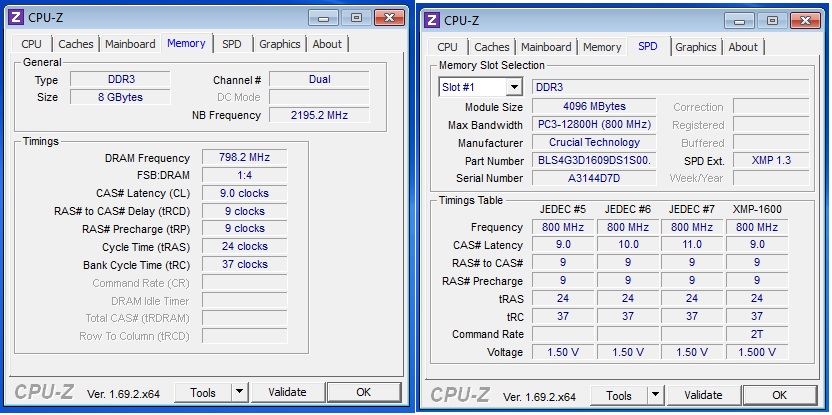Click Serial Number value A3144D7D
The image size is (832, 415).
point(594,178)
